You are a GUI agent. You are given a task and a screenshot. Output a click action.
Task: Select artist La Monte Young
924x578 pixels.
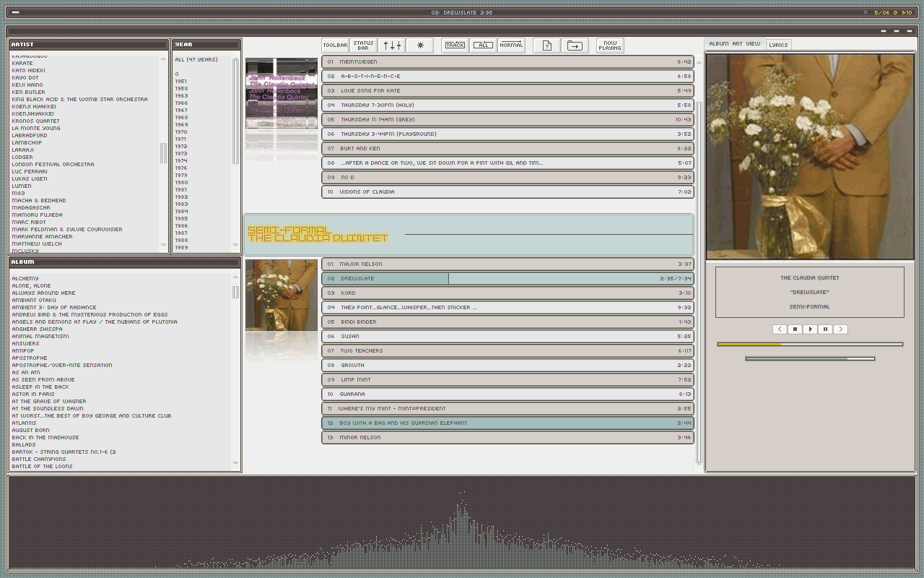point(36,128)
